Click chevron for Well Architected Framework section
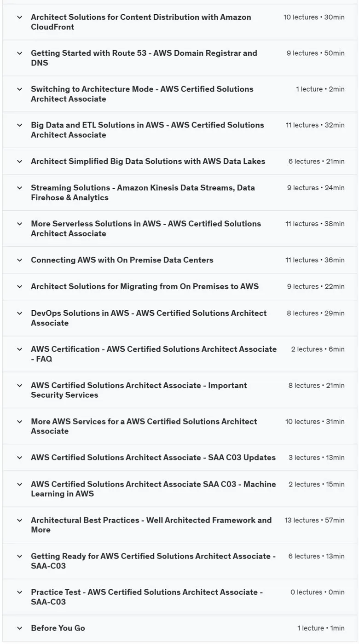This screenshot has width=359, height=644. (x=19, y=521)
